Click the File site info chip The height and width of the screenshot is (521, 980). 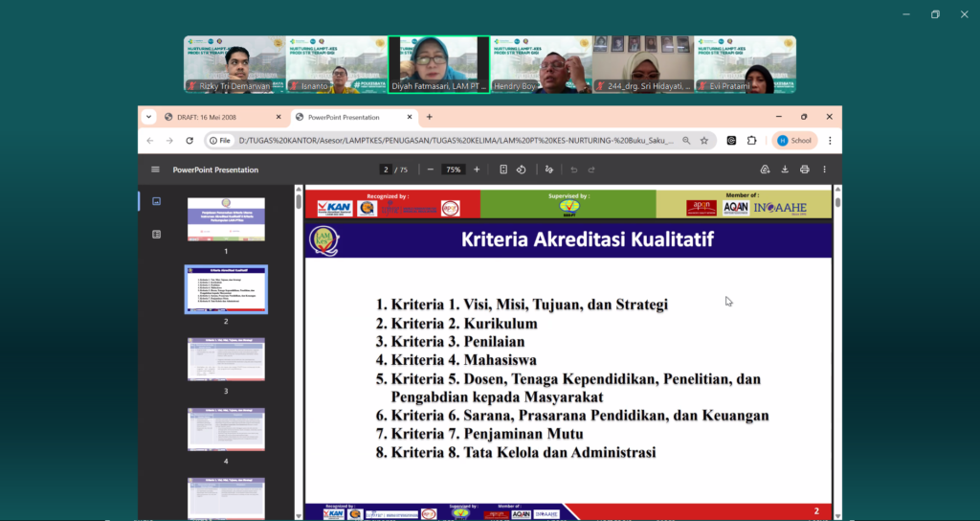click(x=221, y=141)
